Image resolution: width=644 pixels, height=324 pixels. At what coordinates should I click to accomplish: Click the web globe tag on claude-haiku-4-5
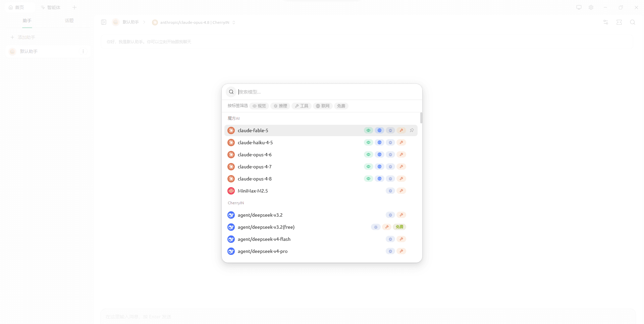pyautogui.click(x=379, y=143)
